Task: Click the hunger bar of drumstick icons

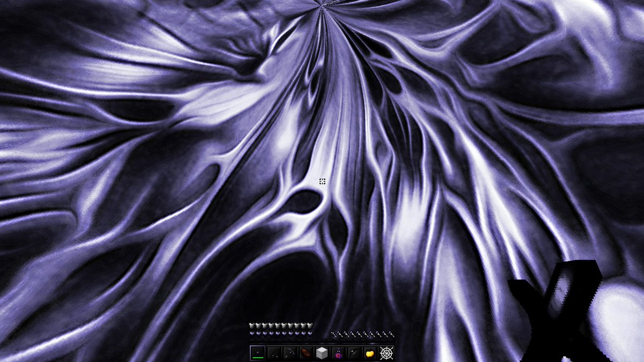Action: pos(363,335)
